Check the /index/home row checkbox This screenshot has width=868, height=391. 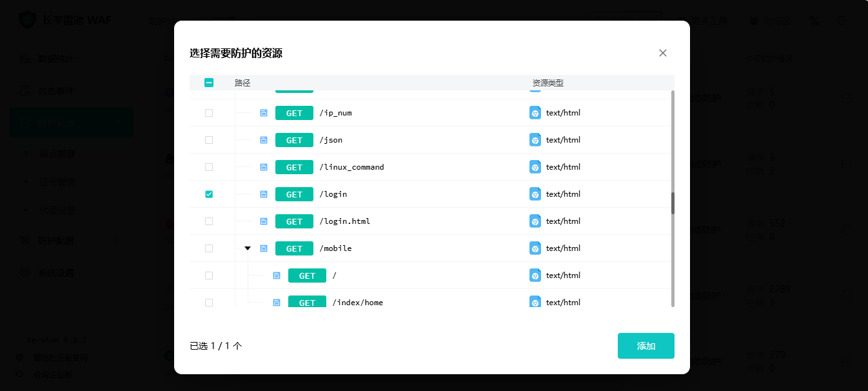pyautogui.click(x=209, y=303)
